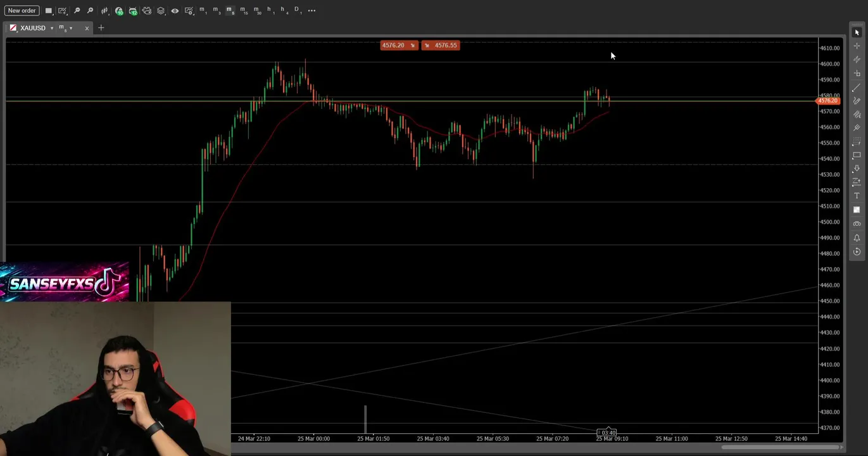Open the drawing color swatch square
The width and height of the screenshot is (868, 456).
click(857, 210)
